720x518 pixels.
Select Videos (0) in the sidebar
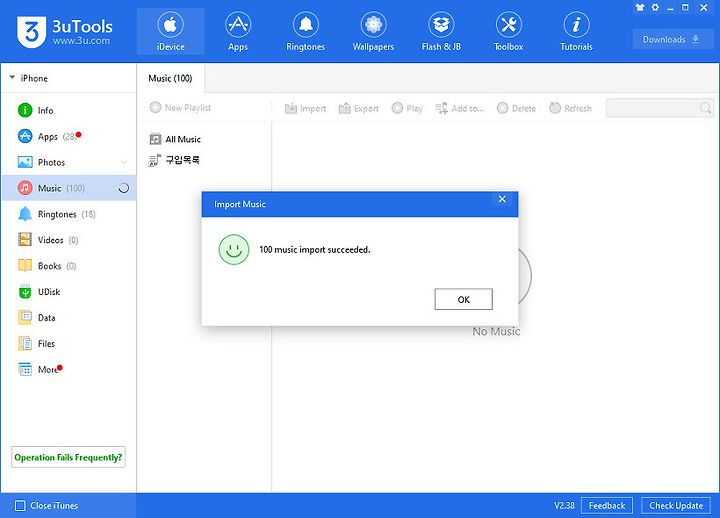(69, 240)
